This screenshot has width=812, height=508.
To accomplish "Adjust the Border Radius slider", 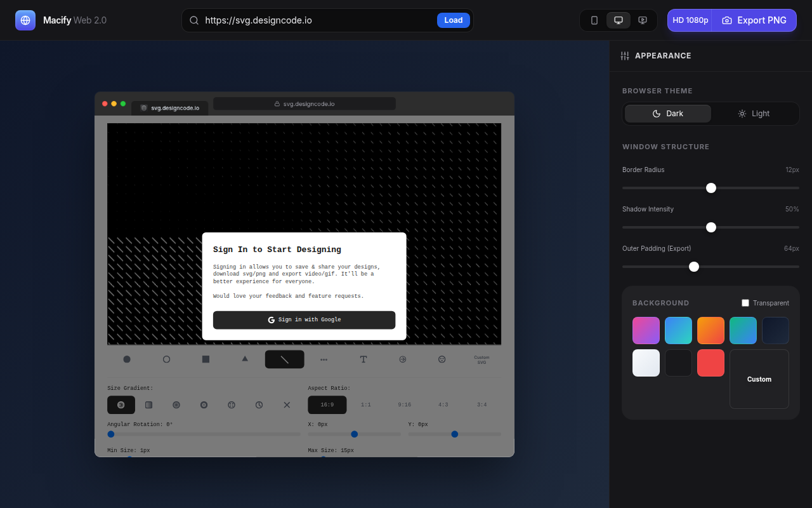I will [710, 188].
